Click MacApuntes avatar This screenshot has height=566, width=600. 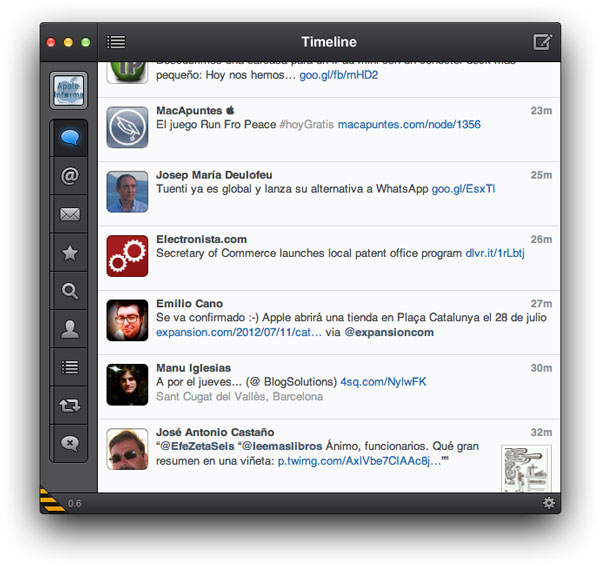127,127
